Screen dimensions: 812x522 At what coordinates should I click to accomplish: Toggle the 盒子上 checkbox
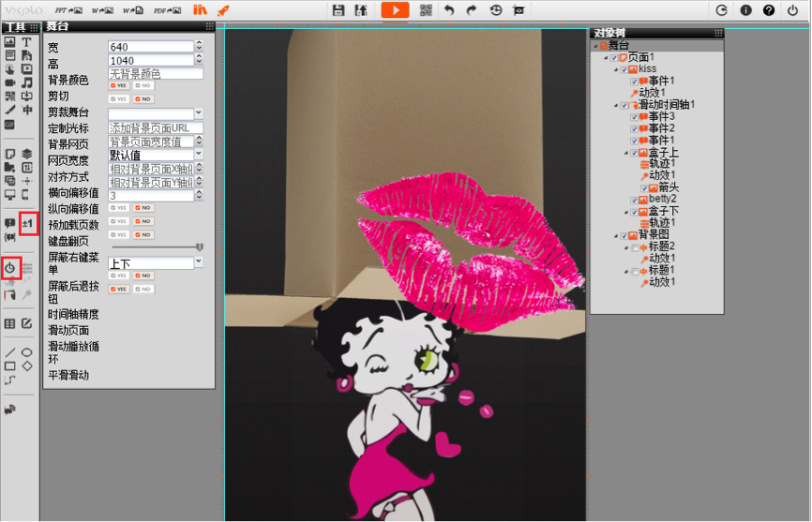click(634, 153)
